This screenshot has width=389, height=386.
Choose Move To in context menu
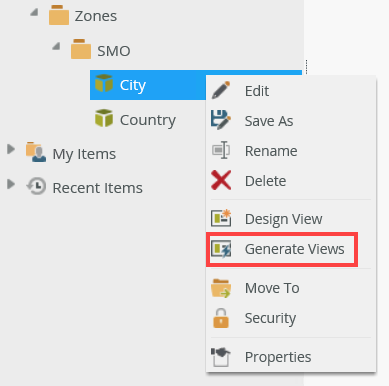pos(291,288)
